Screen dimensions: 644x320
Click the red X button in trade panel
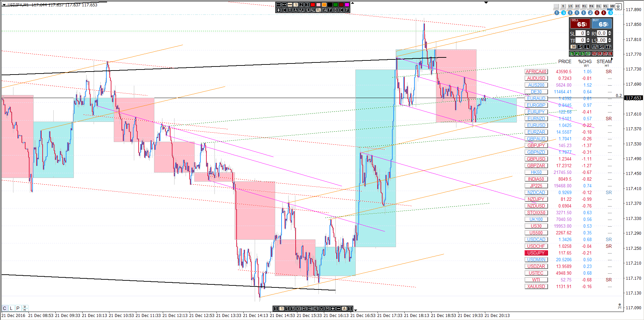coord(610,54)
